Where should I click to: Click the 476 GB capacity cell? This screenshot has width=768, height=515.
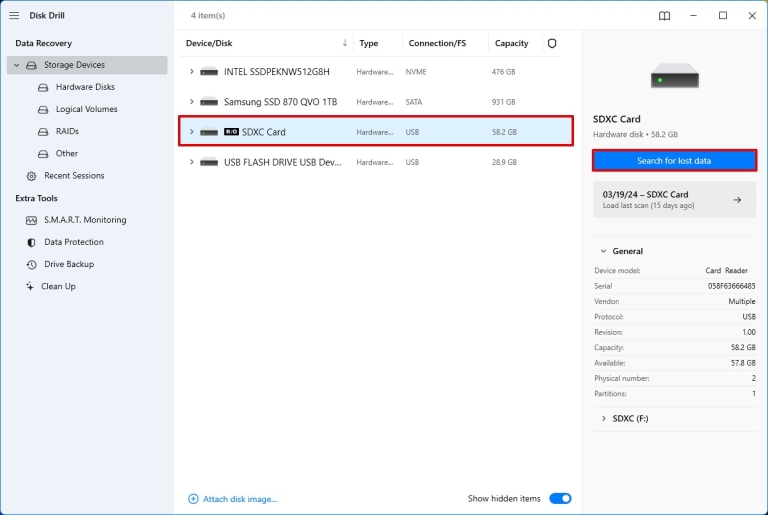click(x=504, y=72)
